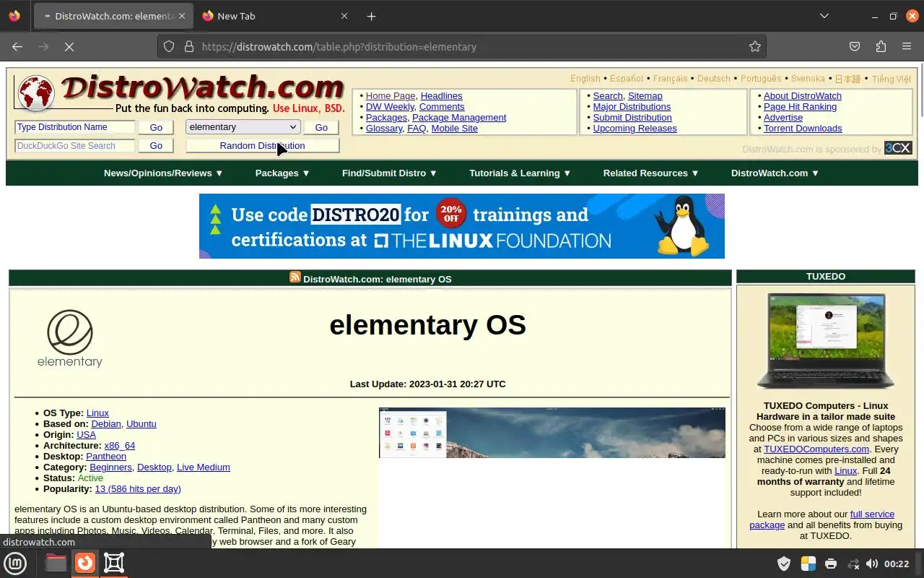Expand Tutorials & Learning menu
Image resolution: width=924 pixels, height=578 pixels.
520,173
